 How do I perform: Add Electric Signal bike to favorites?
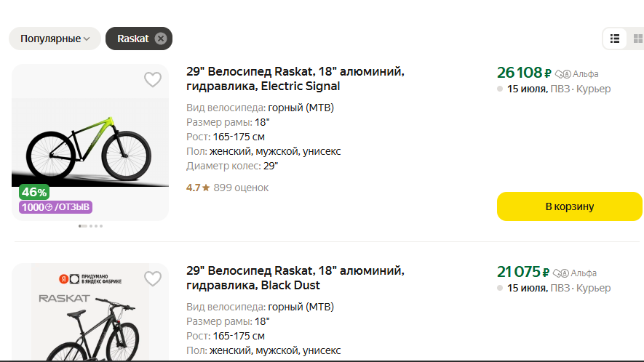[x=152, y=80]
